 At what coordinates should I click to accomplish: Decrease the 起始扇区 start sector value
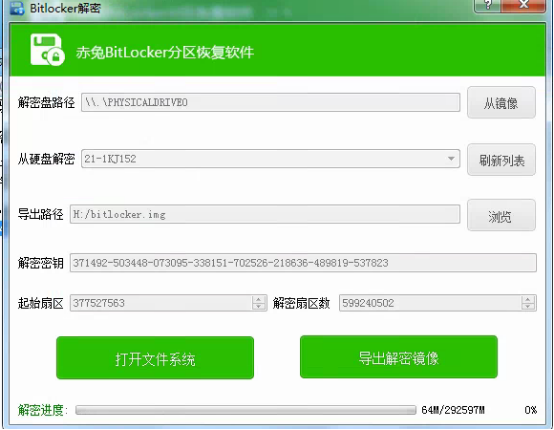click(x=259, y=307)
